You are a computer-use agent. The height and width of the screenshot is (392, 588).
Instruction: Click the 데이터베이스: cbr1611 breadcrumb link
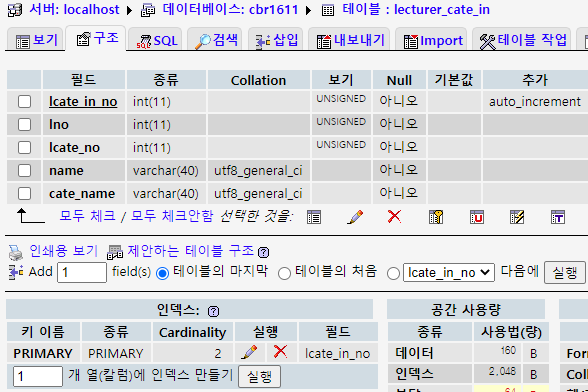(x=231, y=9)
